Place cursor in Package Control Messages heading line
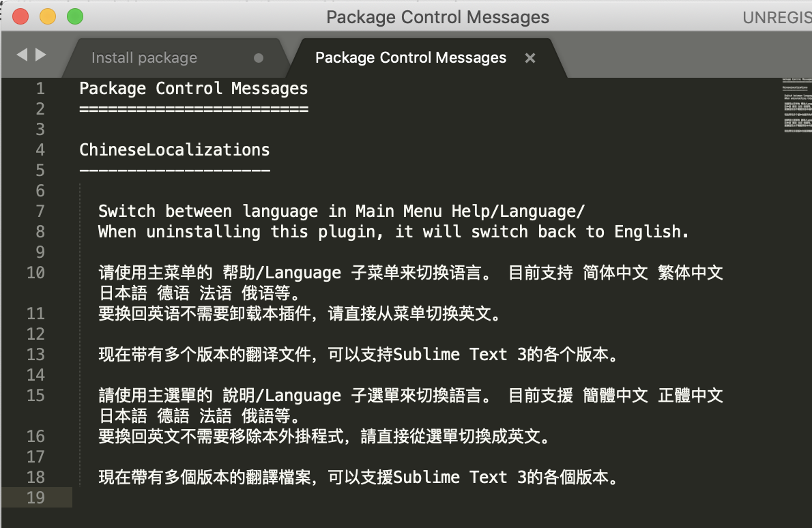The width and height of the screenshot is (812, 528). click(194, 89)
